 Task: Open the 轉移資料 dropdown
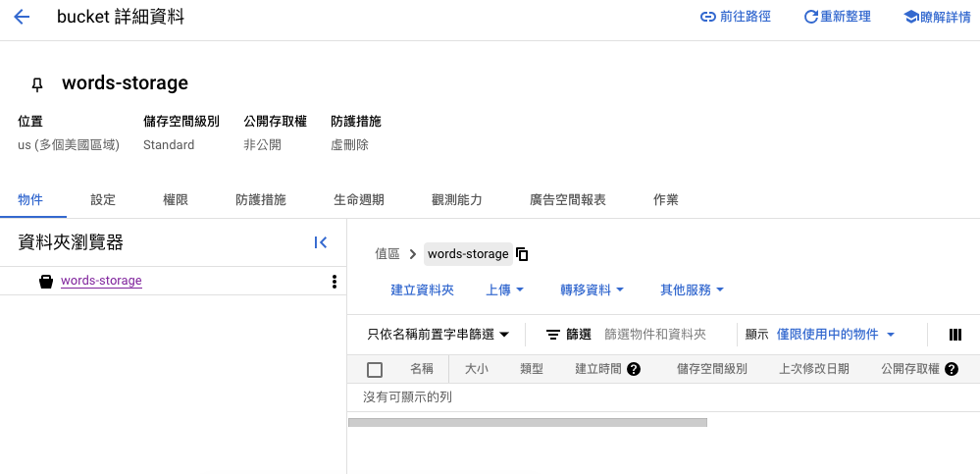click(593, 290)
